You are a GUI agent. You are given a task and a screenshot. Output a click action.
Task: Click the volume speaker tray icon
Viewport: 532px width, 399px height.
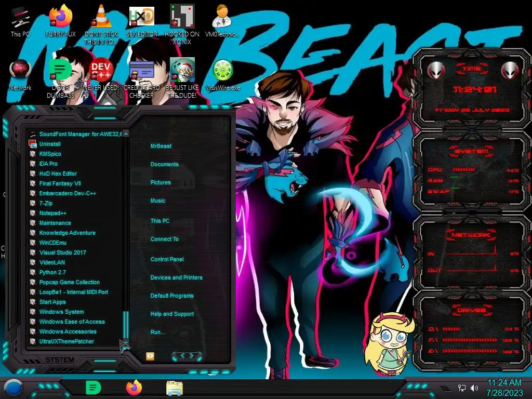coord(474,388)
